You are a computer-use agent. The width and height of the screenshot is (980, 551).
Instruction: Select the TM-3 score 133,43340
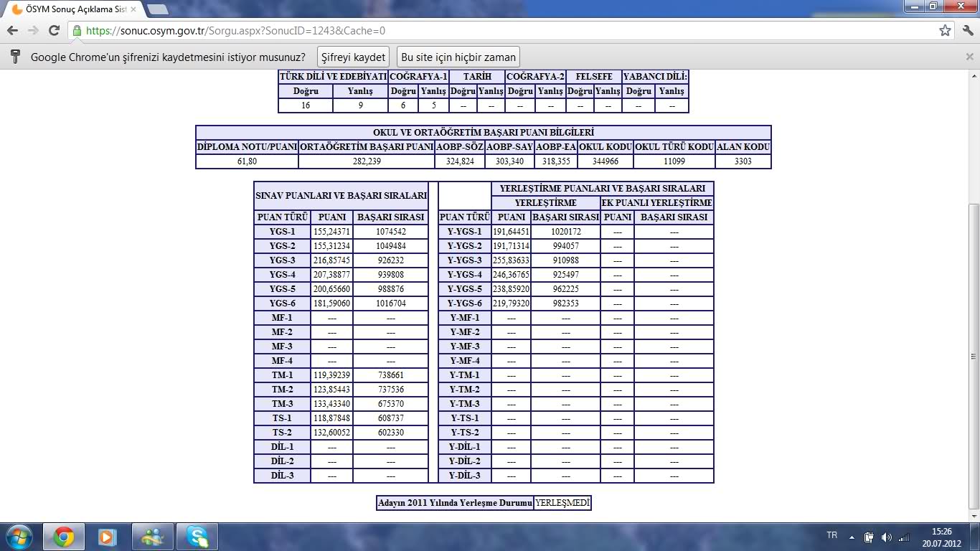click(331, 404)
